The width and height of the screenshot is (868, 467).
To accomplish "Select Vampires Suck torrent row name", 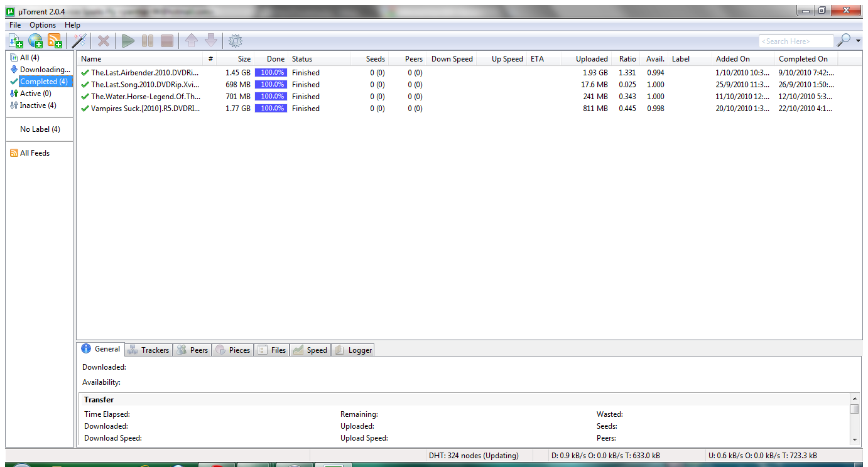I will click(x=145, y=109).
